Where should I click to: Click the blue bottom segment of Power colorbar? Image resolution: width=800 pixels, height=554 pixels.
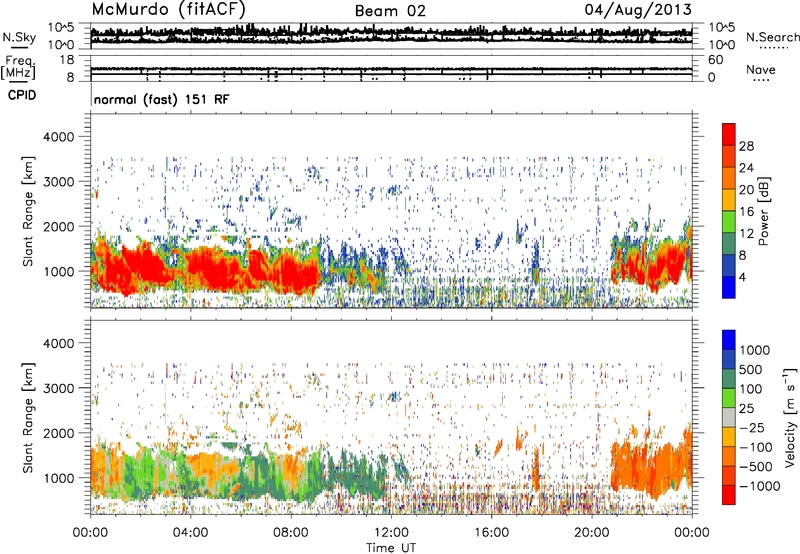[729, 287]
